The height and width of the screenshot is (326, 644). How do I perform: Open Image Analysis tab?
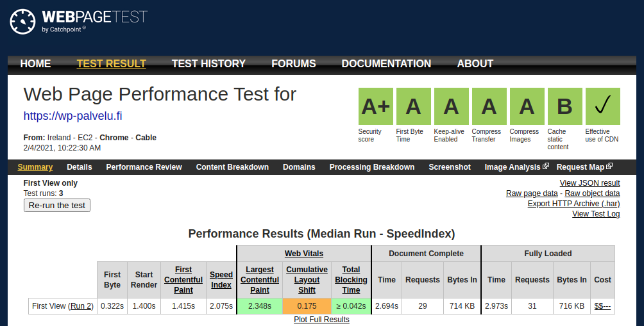(x=513, y=167)
